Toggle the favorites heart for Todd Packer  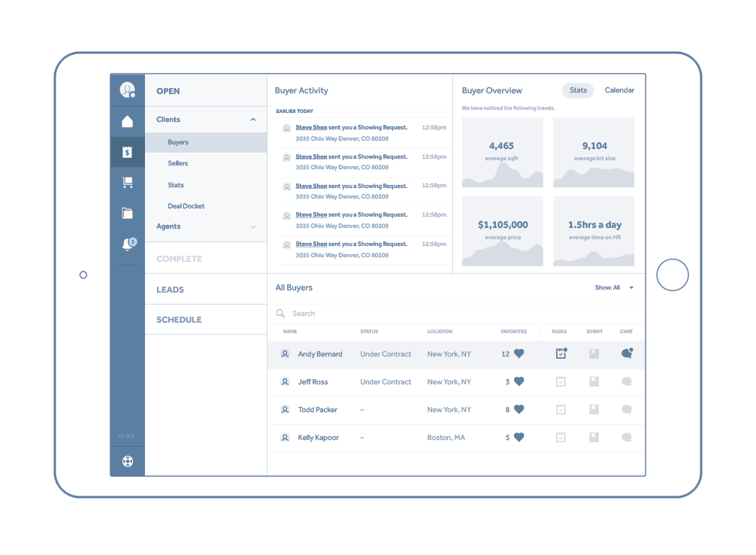pyautogui.click(x=519, y=410)
